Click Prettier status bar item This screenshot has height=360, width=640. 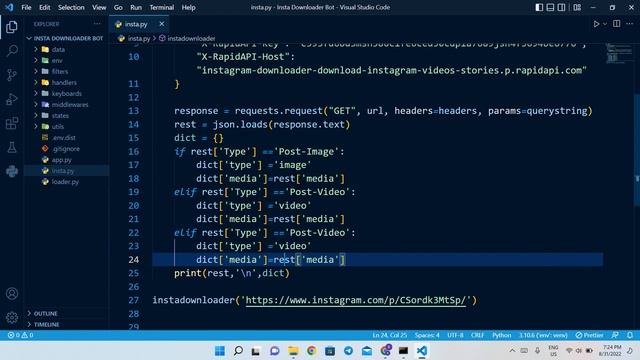click(x=589, y=335)
